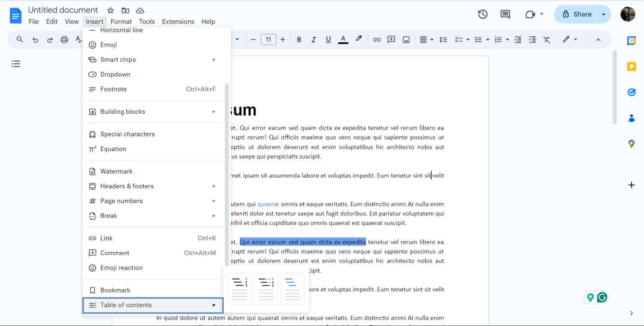
Task: Star the Untitled document
Action: click(110, 10)
